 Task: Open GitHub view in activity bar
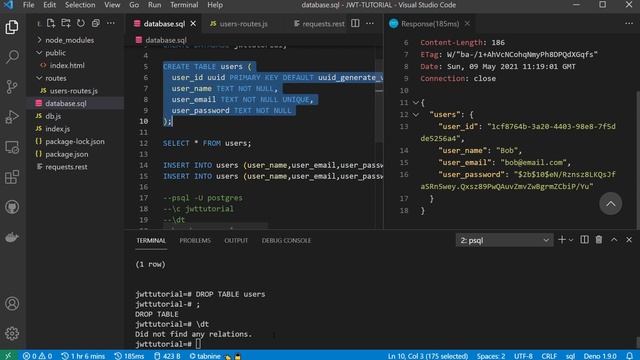click(x=12, y=207)
